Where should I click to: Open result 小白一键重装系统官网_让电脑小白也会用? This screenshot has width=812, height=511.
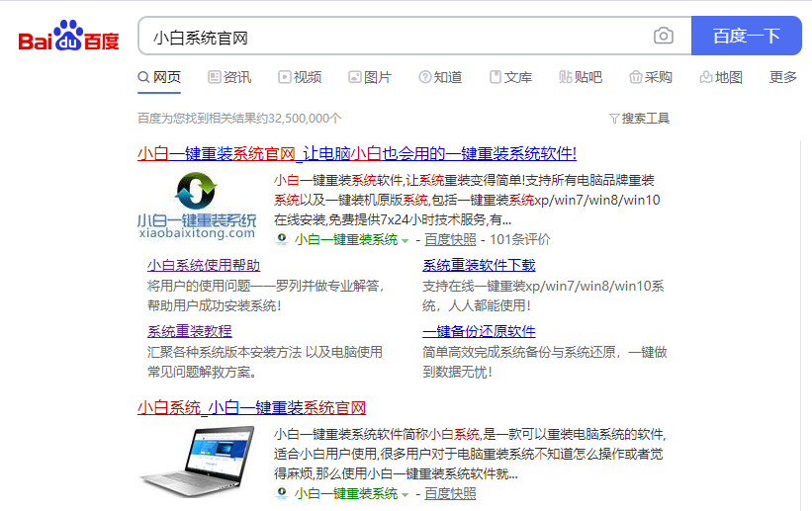[x=357, y=153]
